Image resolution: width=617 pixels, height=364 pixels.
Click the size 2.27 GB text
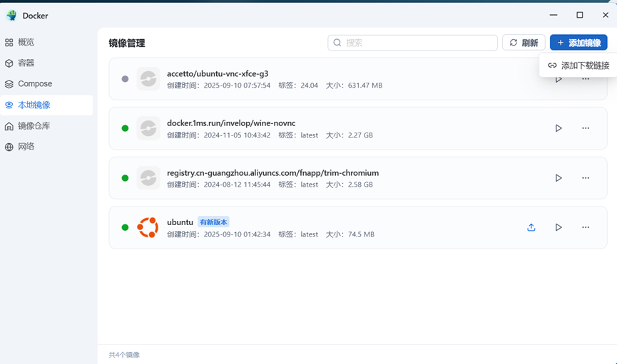click(360, 135)
